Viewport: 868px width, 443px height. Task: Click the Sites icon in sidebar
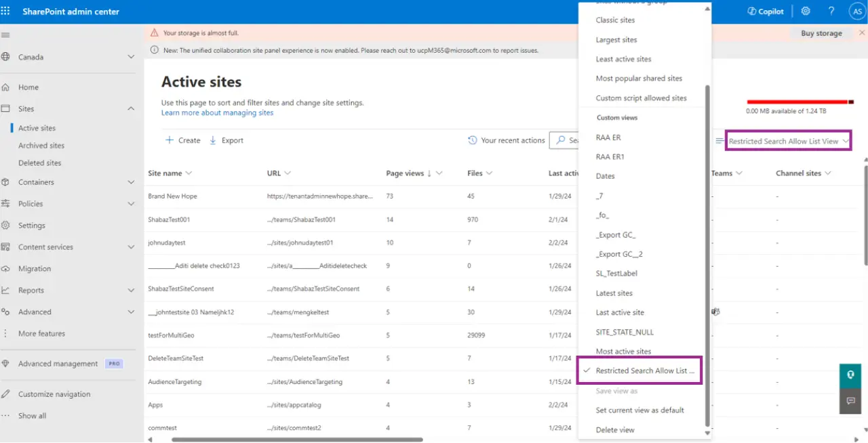click(5, 108)
